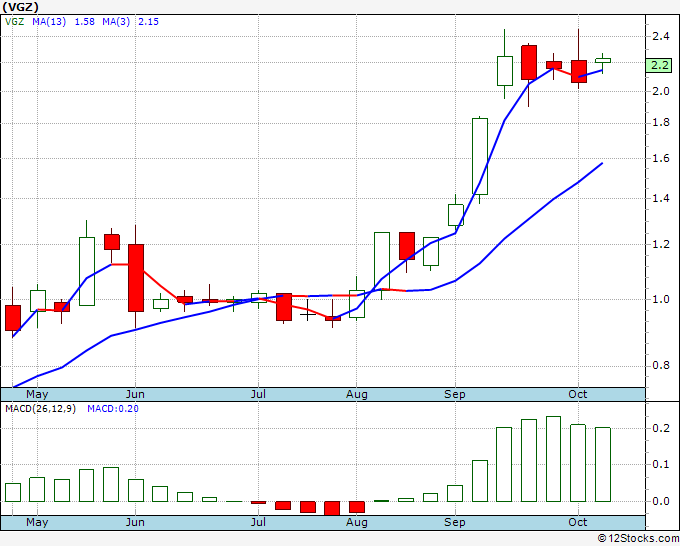Click the 13-period moving average line end
The image size is (680, 546).
click(x=602, y=163)
